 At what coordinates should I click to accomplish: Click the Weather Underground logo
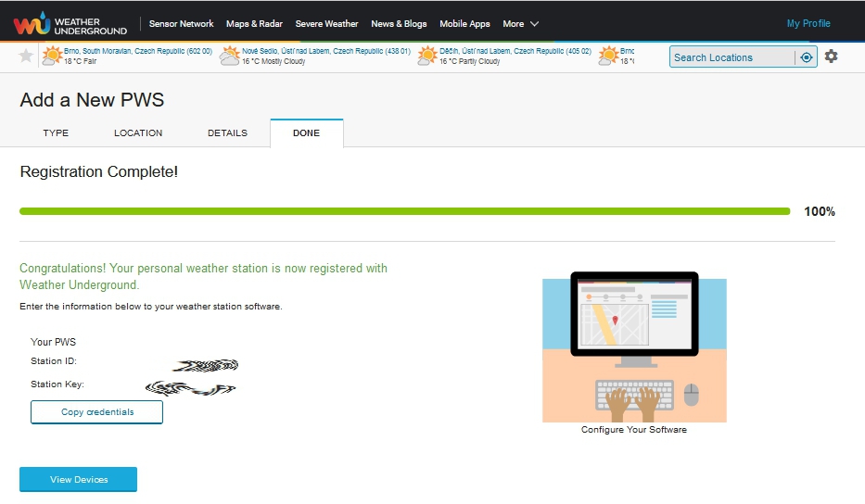(70, 24)
